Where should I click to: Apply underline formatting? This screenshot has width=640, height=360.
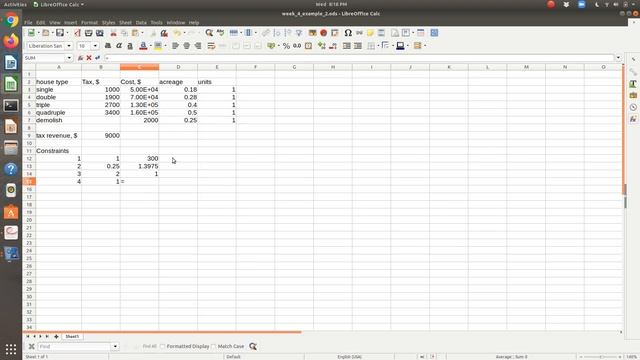click(130, 46)
